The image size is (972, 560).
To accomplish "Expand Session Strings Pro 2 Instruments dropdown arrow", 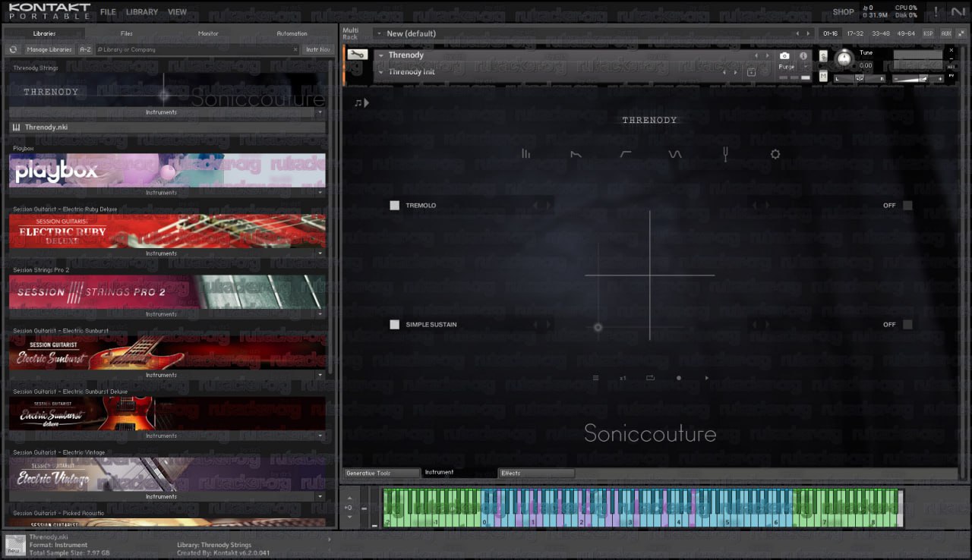I will coord(320,314).
